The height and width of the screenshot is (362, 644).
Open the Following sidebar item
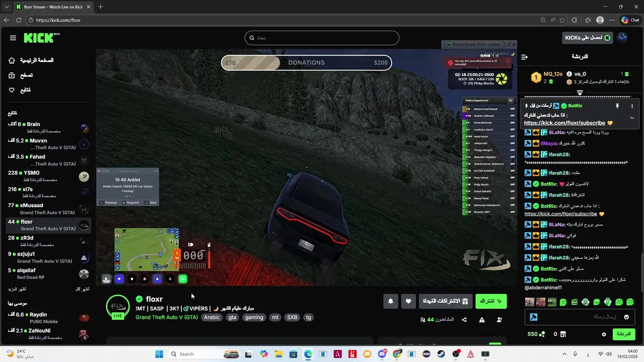(20, 90)
